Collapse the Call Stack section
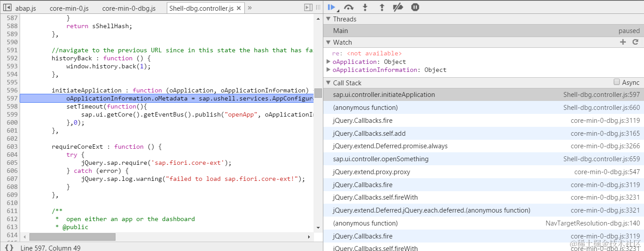644x251 pixels. (x=328, y=83)
